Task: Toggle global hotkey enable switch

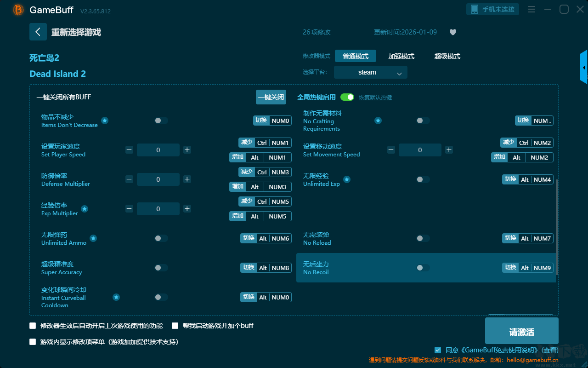Action: point(347,97)
